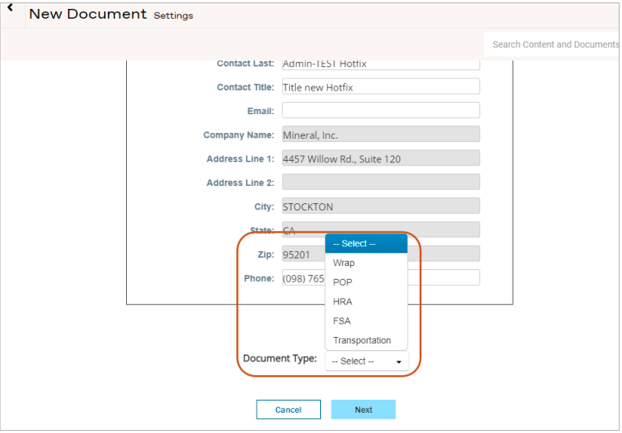Select HRA document type option
Image resolution: width=622 pixels, height=433 pixels.
pos(366,302)
